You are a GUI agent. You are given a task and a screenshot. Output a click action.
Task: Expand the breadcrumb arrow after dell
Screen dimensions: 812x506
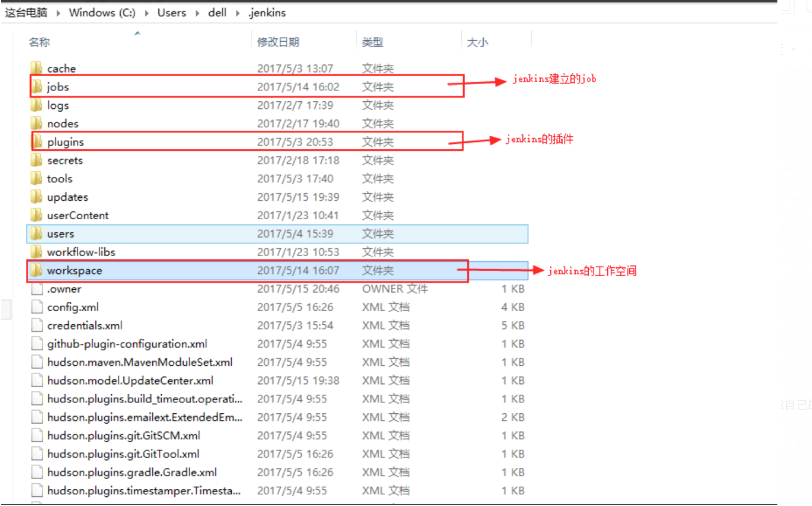point(238,13)
